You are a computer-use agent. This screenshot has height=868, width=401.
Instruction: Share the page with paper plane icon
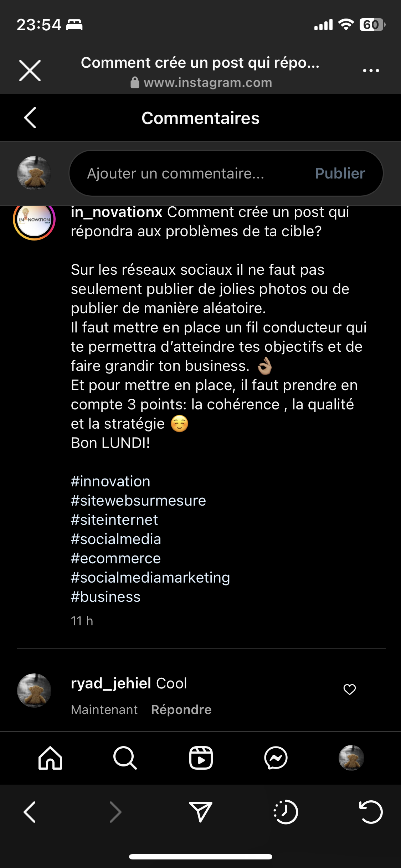point(201,812)
